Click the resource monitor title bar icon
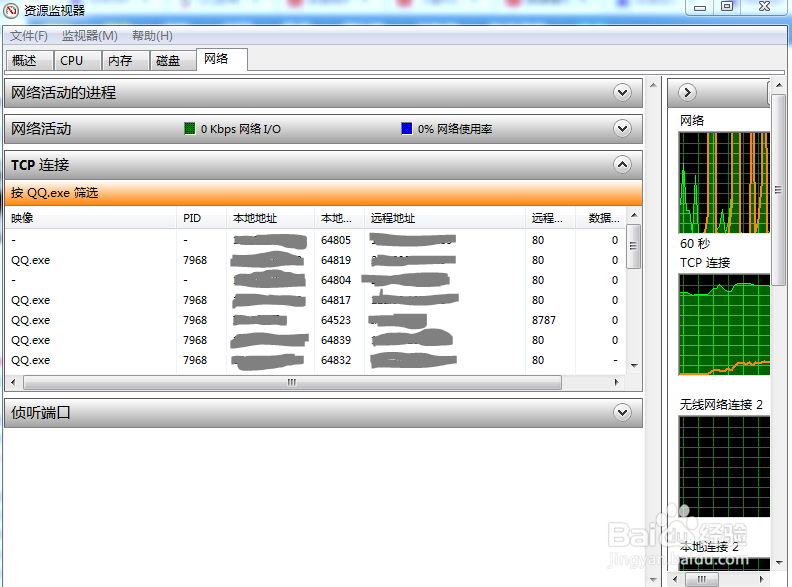The width and height of the screenshot is (792, 587). (x=11, y=10)
